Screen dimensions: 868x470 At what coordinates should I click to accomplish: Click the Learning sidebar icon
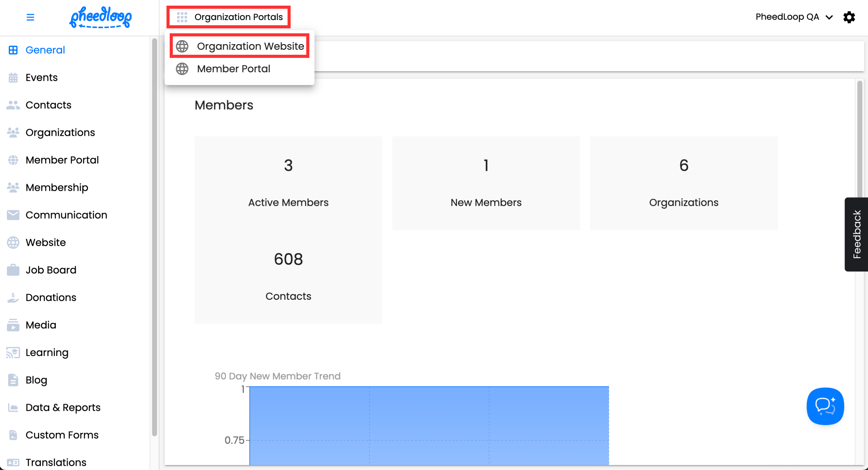(13, 352)
